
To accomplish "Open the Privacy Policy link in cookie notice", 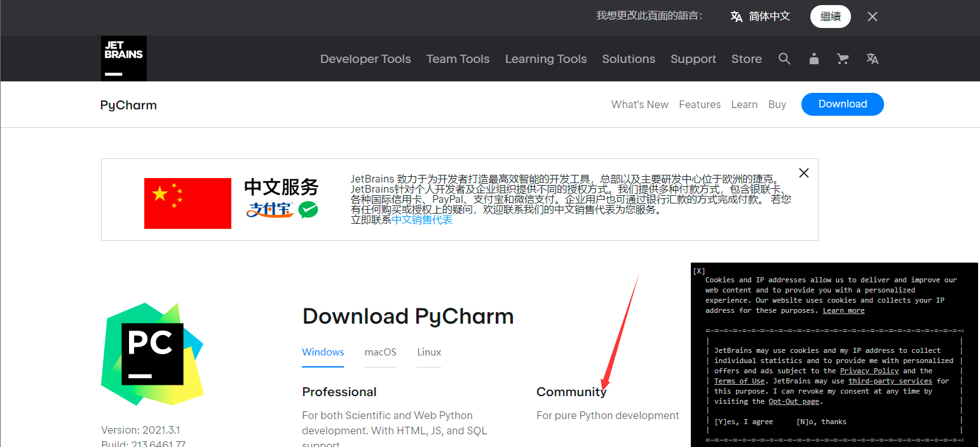I will pos(869,371).
